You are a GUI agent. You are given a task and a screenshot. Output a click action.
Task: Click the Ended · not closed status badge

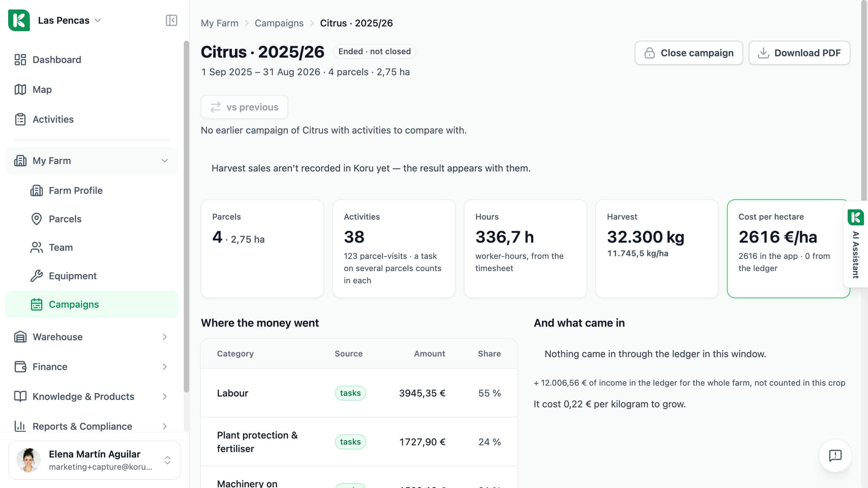[374, 52]
